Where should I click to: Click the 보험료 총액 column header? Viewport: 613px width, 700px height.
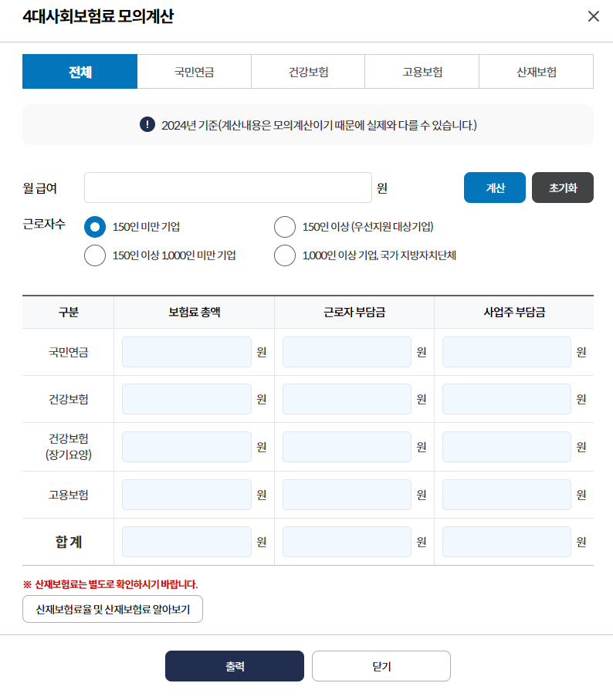195,312
